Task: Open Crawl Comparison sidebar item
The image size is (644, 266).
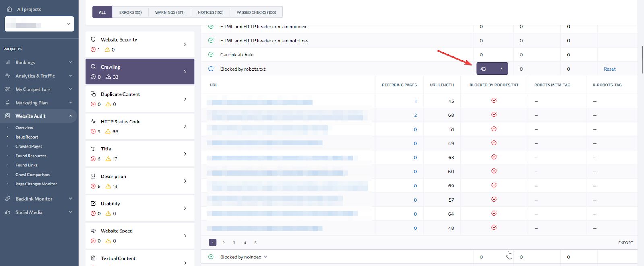Action: [32, 175]
